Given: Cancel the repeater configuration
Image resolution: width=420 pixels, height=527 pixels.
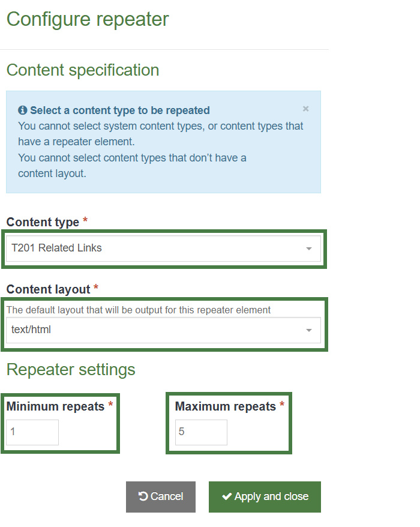Looking at the screenshot, I should click(x=160, y=496).
